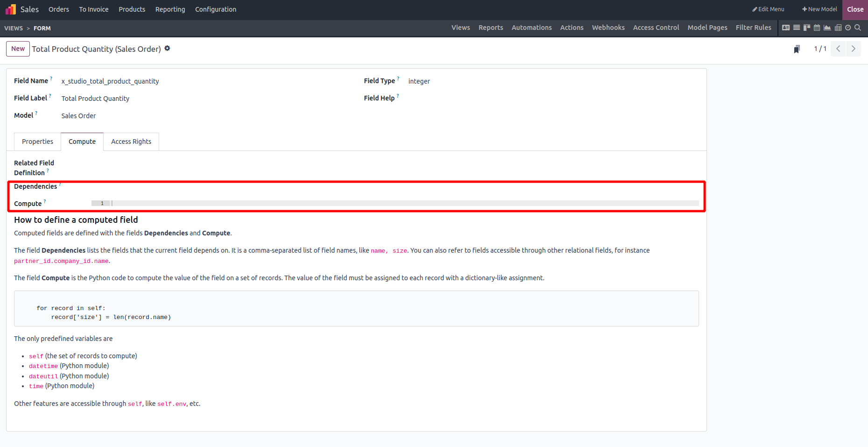Screen dimensions: 868x447
Task: Click the New button
Action: pos(18,49)
